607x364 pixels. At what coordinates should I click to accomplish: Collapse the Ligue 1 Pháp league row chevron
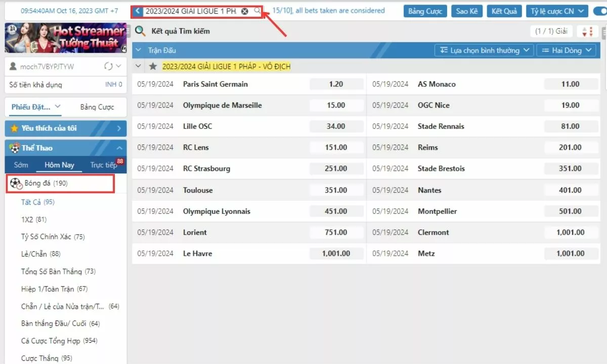[139, 66]
